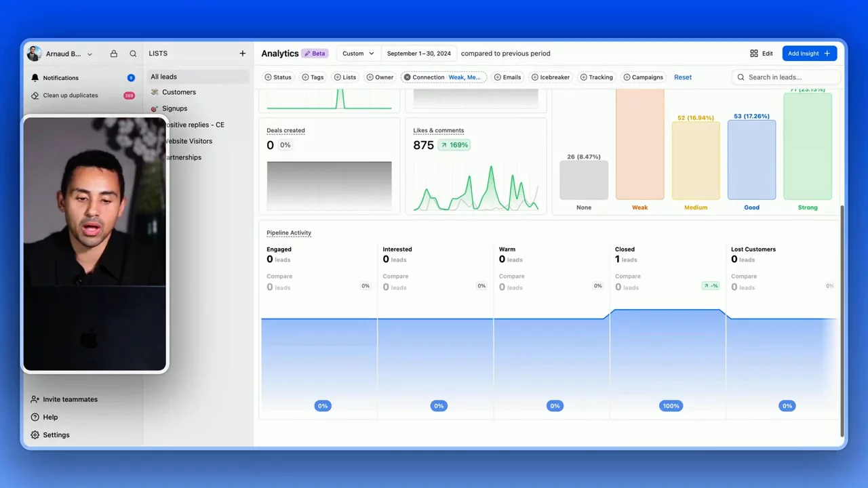The width and height of the screenshot is (868, 488).
Task: Remove the Connection filter
Action: 408,77
